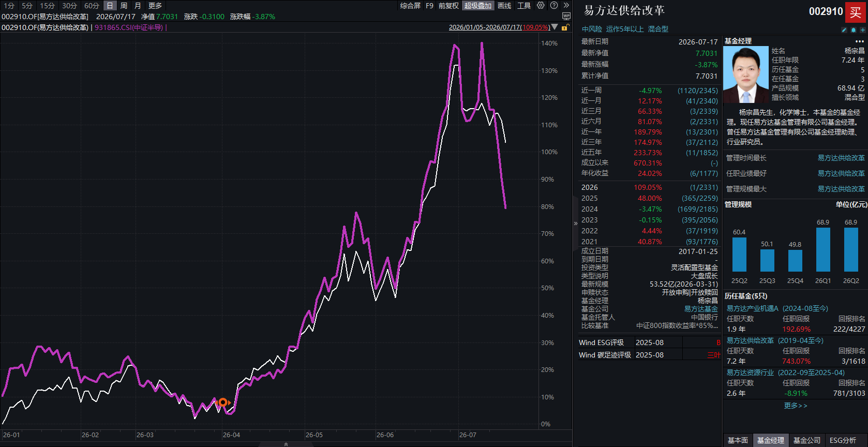Open 任职业绩最好 易方达供给改革 link
The image size is (868, 447).
(x=841, y=173)
